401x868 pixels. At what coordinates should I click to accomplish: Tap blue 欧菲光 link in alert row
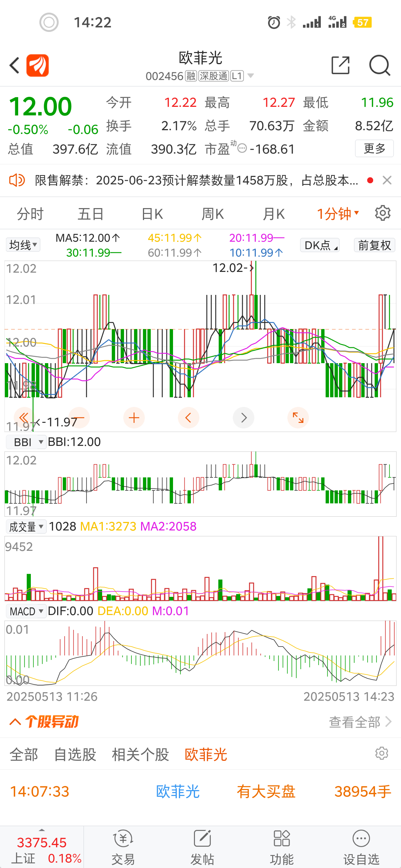coord(178,791)
